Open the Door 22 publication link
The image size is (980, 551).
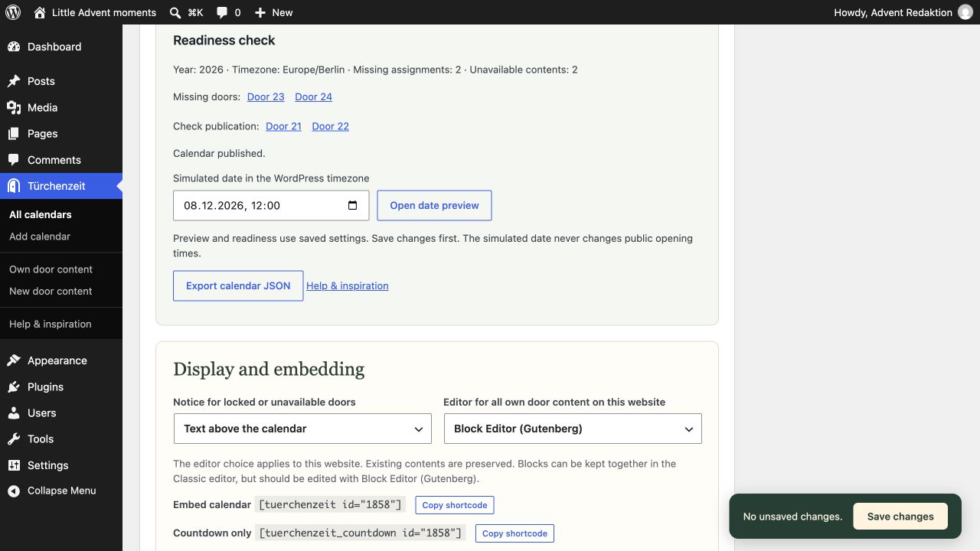(x=330, y=126)
